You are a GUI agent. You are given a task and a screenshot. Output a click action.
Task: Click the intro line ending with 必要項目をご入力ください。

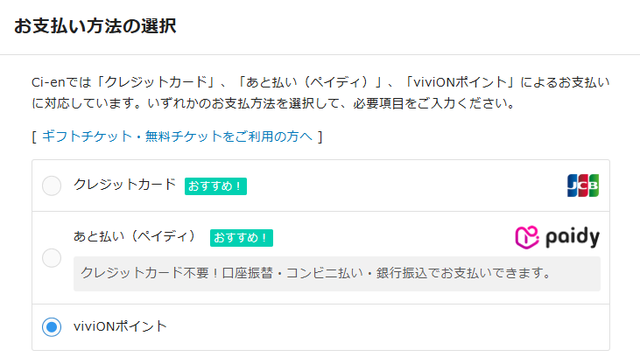click(x=272, y=104)
